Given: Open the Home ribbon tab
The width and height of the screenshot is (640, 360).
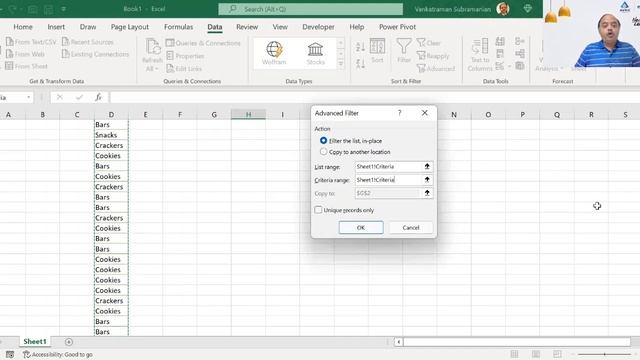Looking at the screenshot, I should (23, 27).
